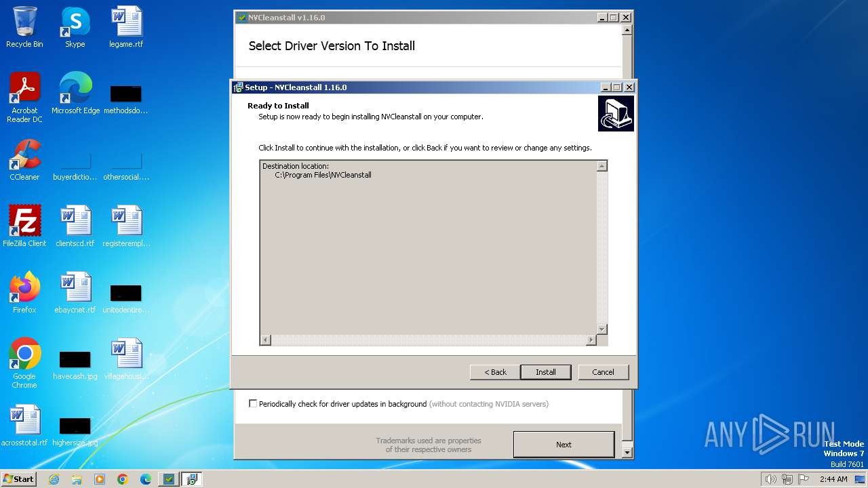Click scroll-up arrow in summary box
Viewport: 868px width, 488px height.
point(601,166)
